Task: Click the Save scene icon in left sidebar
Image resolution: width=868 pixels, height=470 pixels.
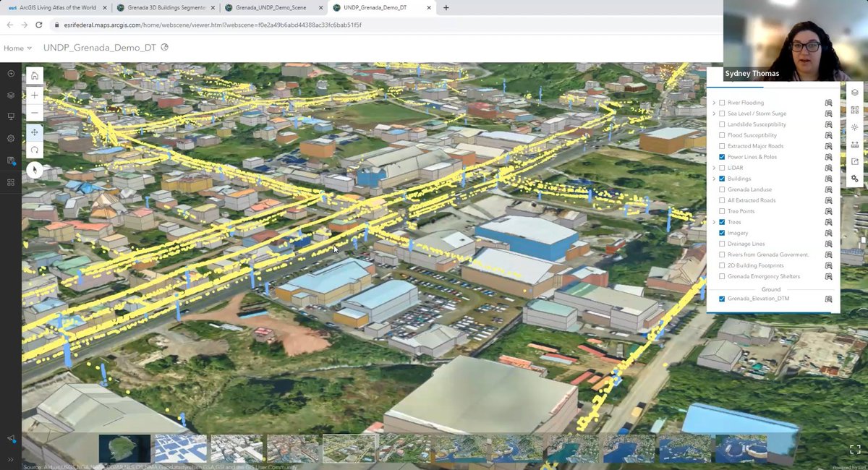Action: [11, 160]
